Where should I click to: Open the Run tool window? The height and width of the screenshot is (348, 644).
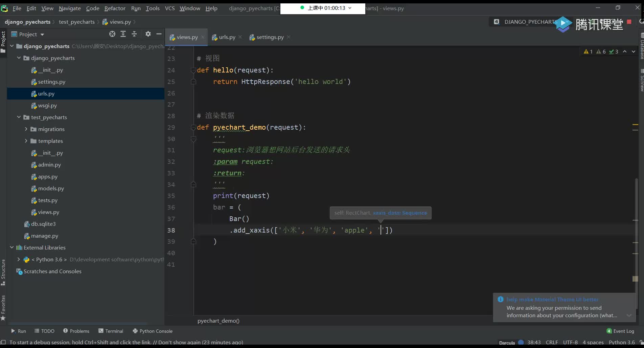18,331
